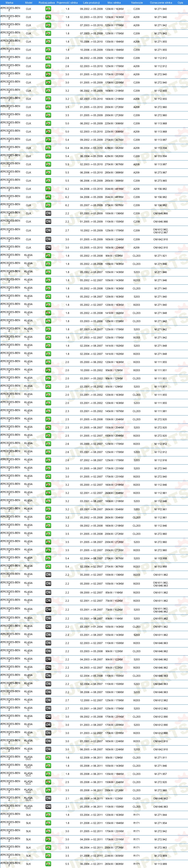The height and width of the screenshot is (868, 188).
Task: Click the petrol icon in CLK A209 M 113.968 row
Action: (48, 132)
